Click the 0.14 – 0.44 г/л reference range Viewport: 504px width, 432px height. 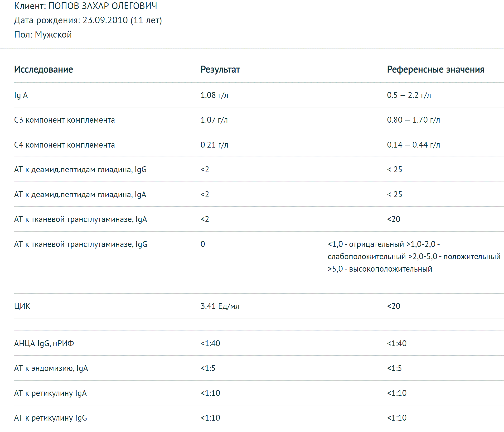click(413, 145)
